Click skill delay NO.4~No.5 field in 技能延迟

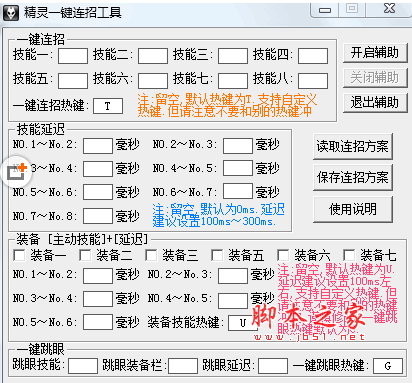(x=238, y=168)
